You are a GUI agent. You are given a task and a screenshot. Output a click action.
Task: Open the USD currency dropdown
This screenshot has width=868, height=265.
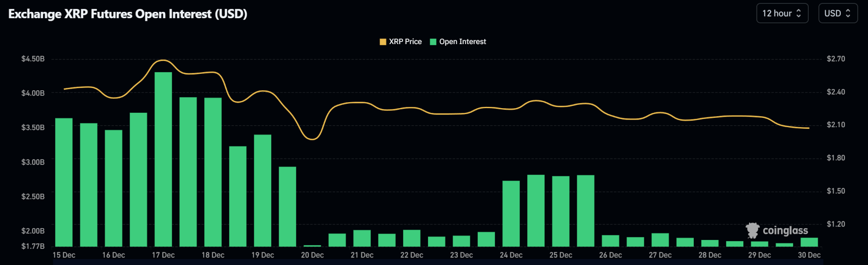pos(837,14)
